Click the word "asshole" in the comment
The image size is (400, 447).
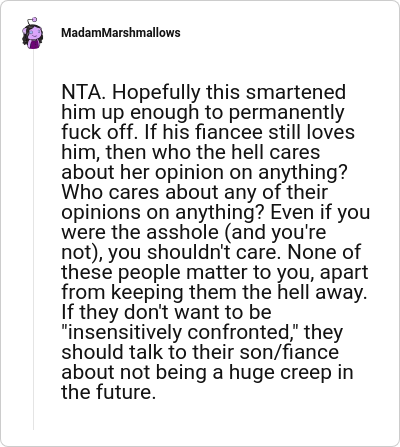click(182, 232)
